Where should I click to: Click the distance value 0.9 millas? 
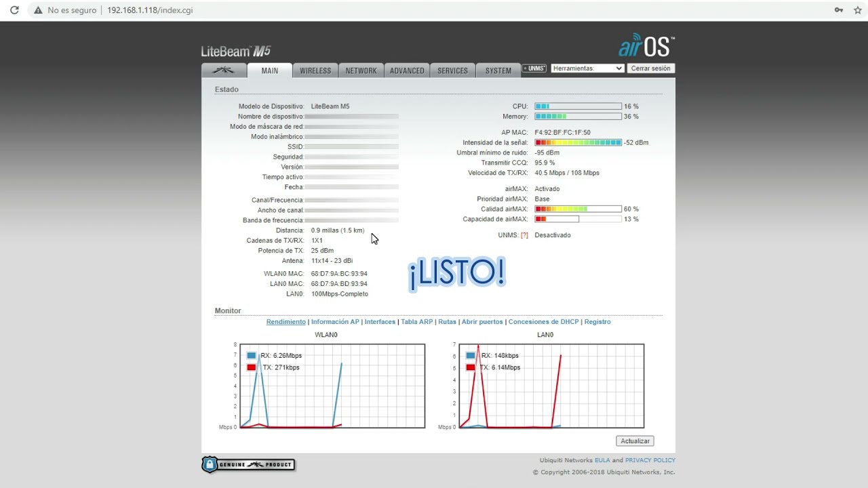[338, 230]
